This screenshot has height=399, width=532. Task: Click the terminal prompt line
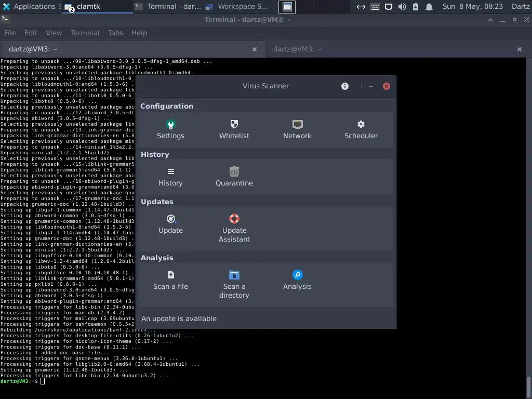[23, 381]
